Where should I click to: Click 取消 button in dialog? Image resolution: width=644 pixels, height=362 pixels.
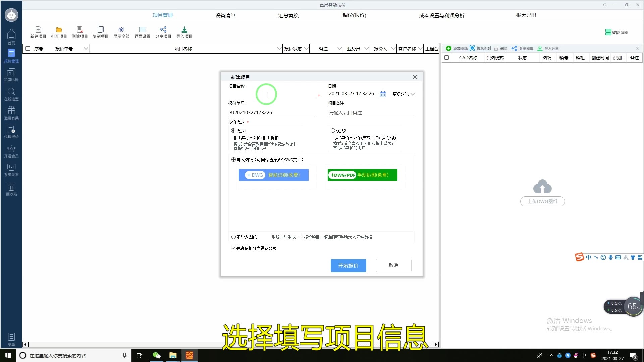pyautogui.click(x=393, y=265)
